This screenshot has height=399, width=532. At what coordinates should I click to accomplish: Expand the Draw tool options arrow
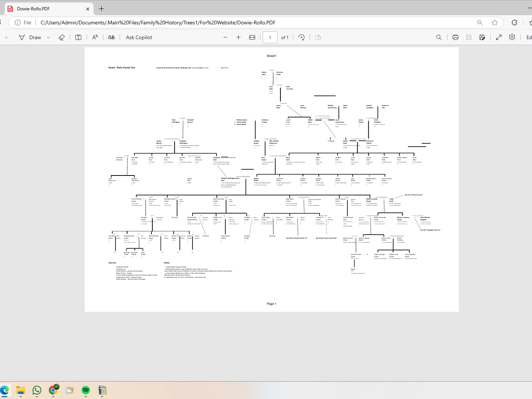click(x=48, y=37)
